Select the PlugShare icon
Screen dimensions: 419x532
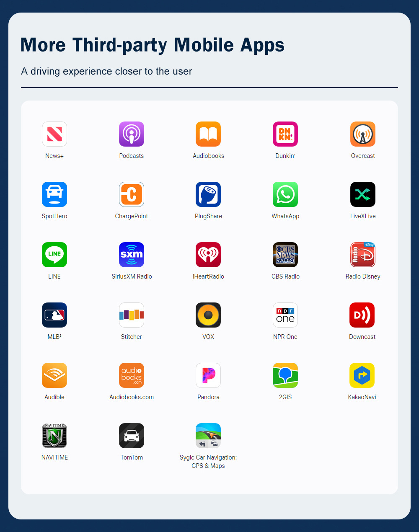(208, 194)
